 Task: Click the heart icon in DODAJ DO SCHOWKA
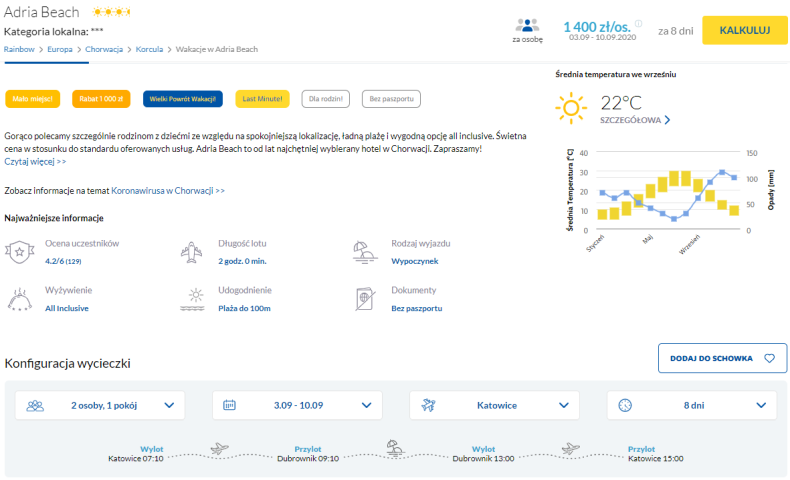[x=769, y=358]
